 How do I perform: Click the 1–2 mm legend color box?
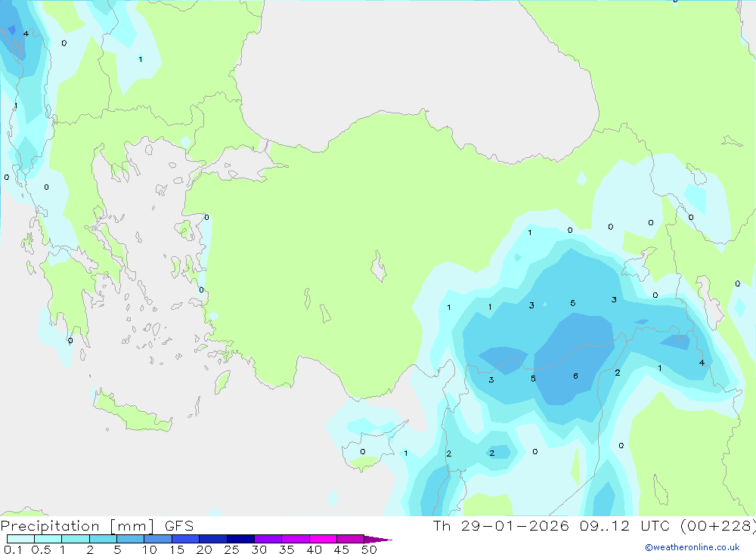click(75, 539)
